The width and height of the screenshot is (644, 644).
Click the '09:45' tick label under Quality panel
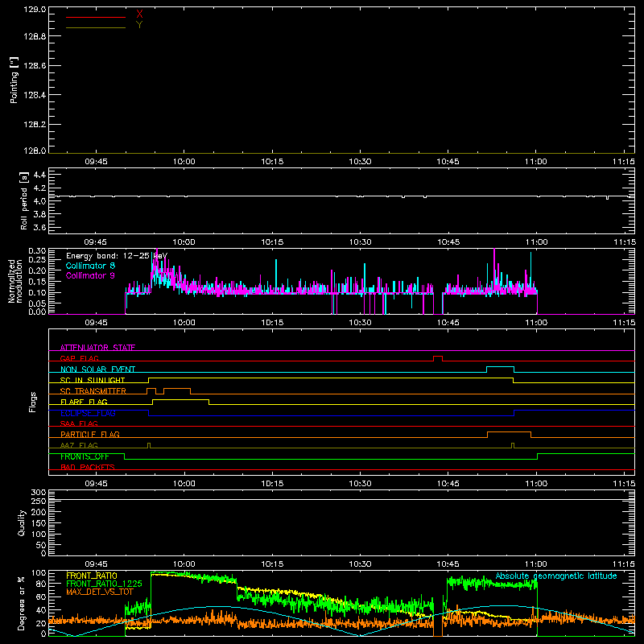96,564
